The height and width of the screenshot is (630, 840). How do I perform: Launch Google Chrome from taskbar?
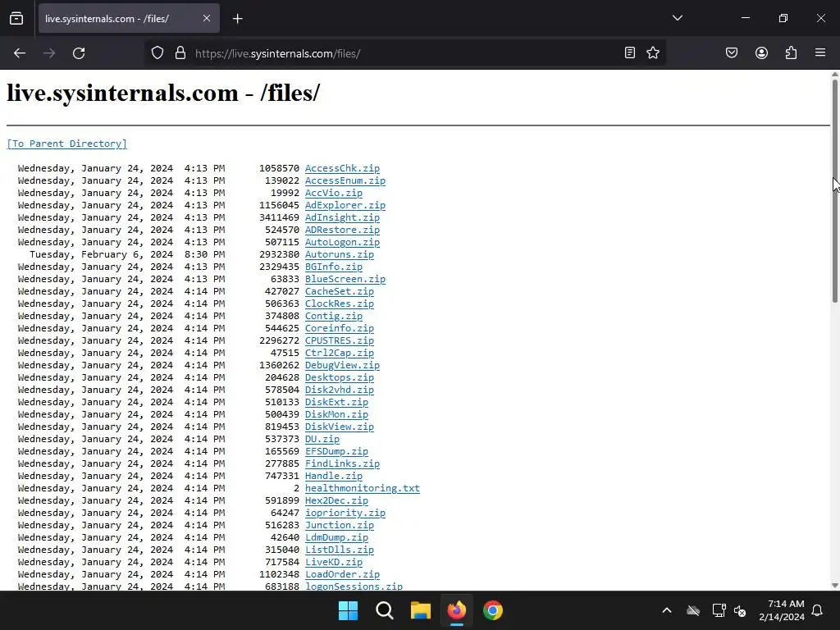pos(493,610)
